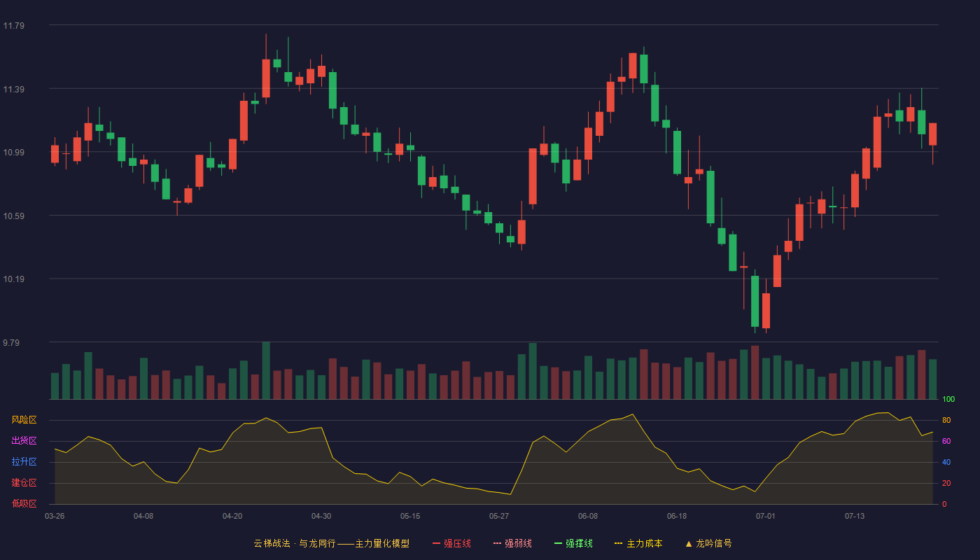Click the 11.79 price axis label
The width and height of the screenshot is (980, 560).
pos(13,26)
